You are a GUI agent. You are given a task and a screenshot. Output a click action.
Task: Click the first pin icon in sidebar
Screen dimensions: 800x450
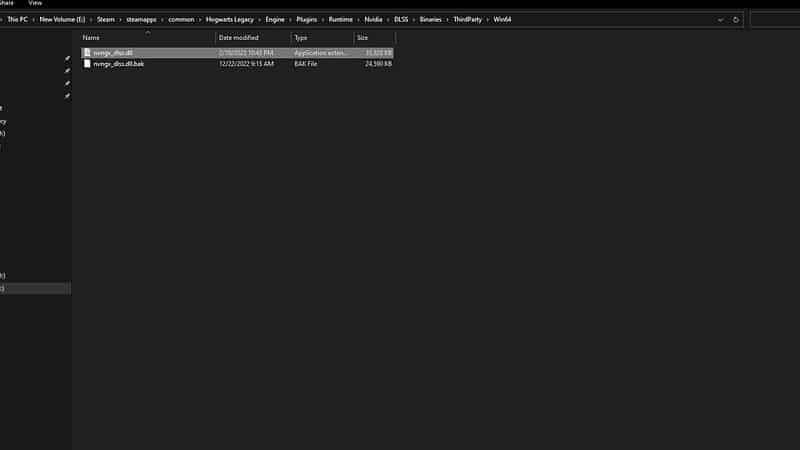point(67,59)
